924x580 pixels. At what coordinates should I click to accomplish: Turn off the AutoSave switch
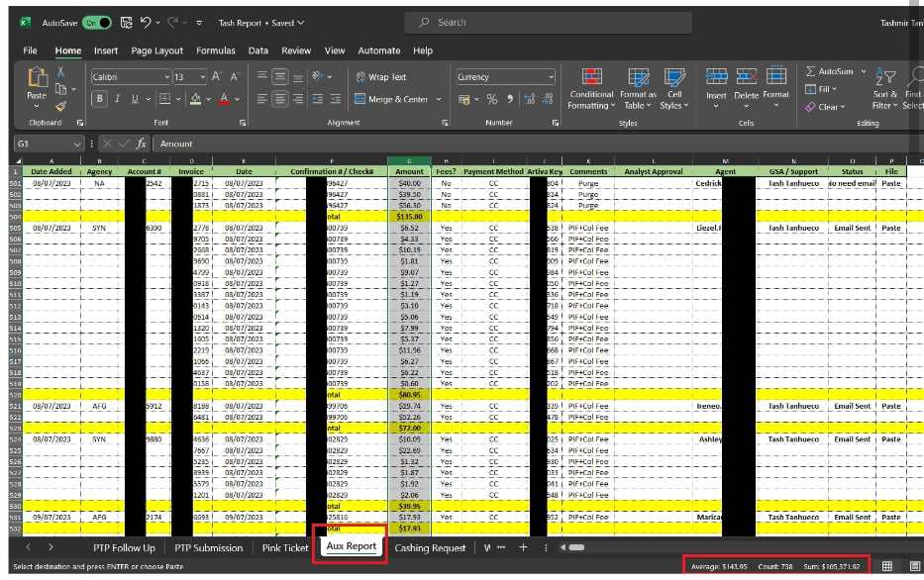[x=96, y=22]
